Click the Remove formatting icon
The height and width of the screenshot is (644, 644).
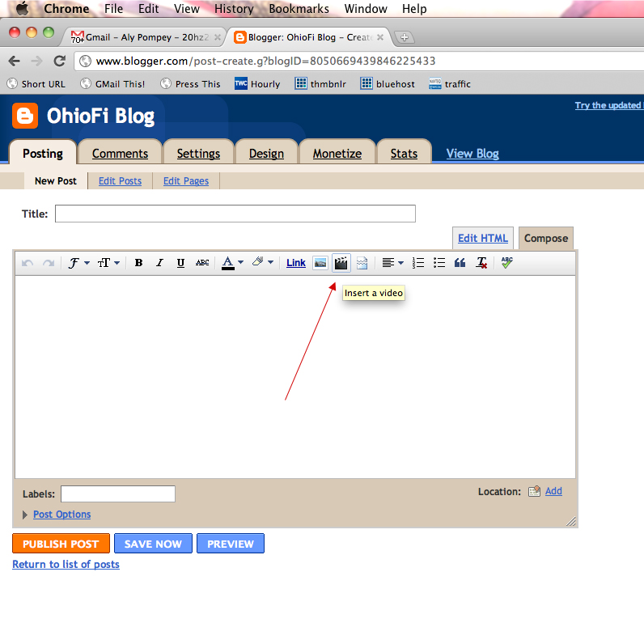point(481,263)
